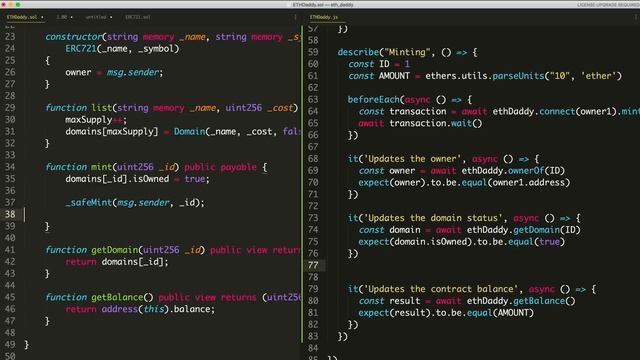Click the unsaved dot on ETHDaddy.sol tab
This screenshot has width=640, height=360.
tap(42, 17)
